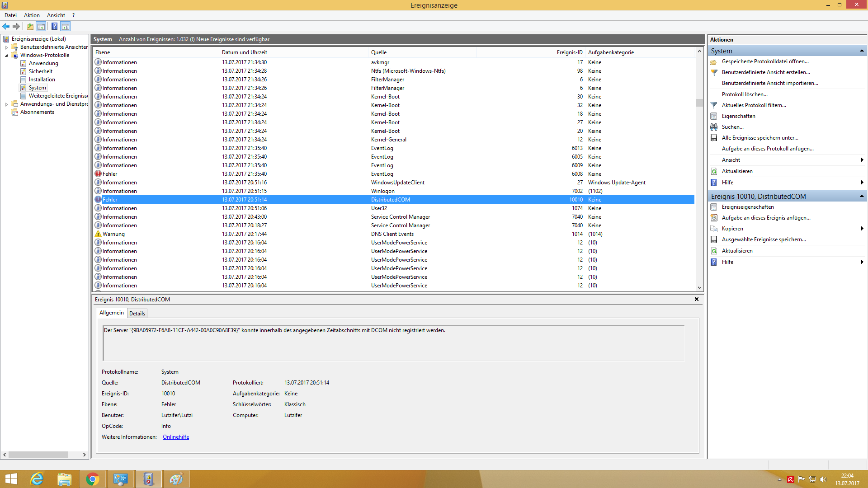Screen dimensions: 868x488
Task: Open the Onlinehilfe link
Action: pos(176,437)
